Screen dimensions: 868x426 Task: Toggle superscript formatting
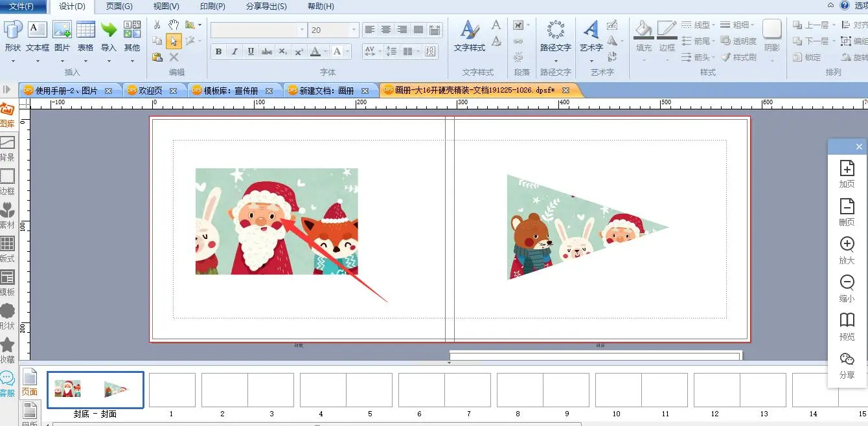[x=299, y=52]
